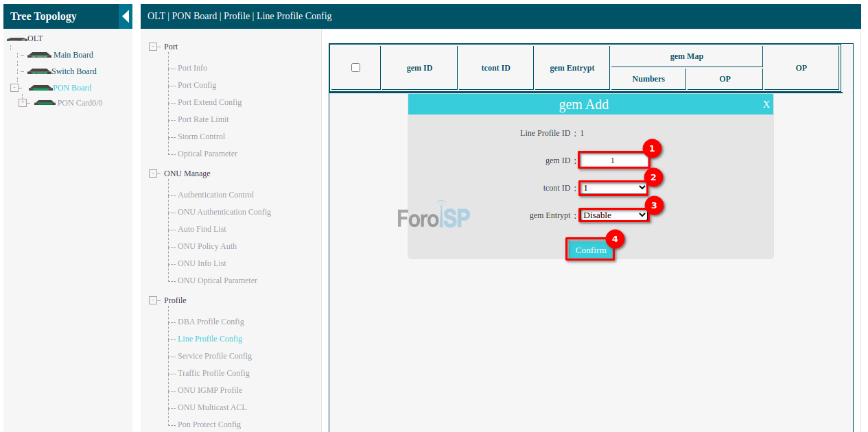
Task: Collapse the ONU Manage section
Action: tap(153, 173)
